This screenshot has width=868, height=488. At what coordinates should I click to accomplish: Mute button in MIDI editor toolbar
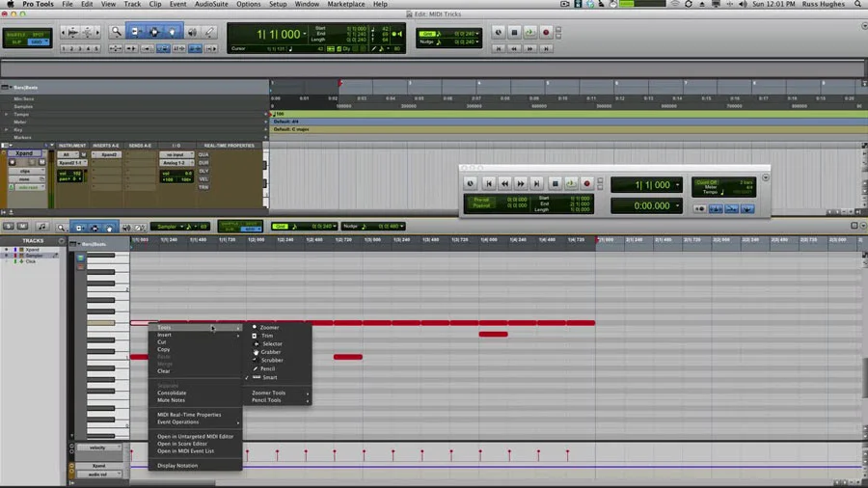23,227
